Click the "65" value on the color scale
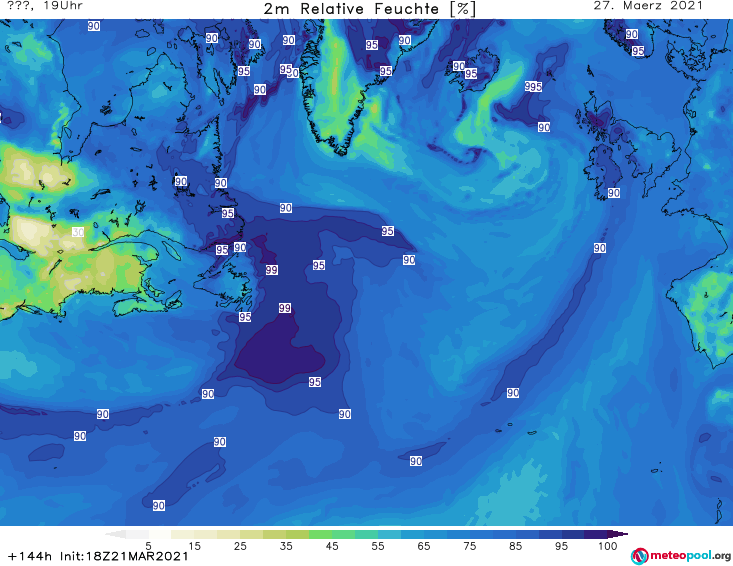The image size is (733, 566). (424, 545)
